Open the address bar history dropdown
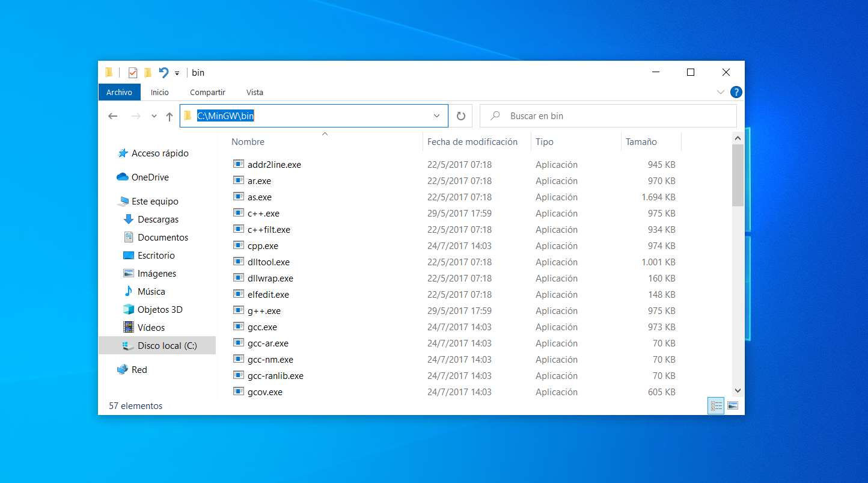Screen dimensions: 868x483 [x=437, y=116]
